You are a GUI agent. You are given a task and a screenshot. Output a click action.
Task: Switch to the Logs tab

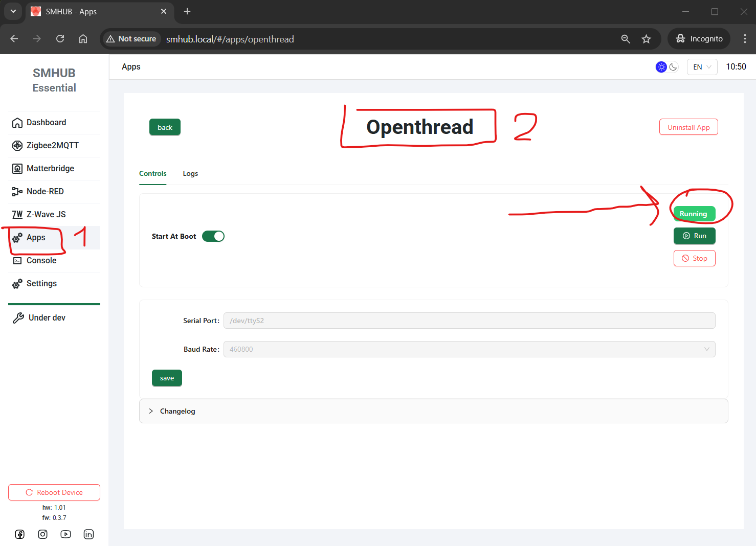click(x=190, y=174)
